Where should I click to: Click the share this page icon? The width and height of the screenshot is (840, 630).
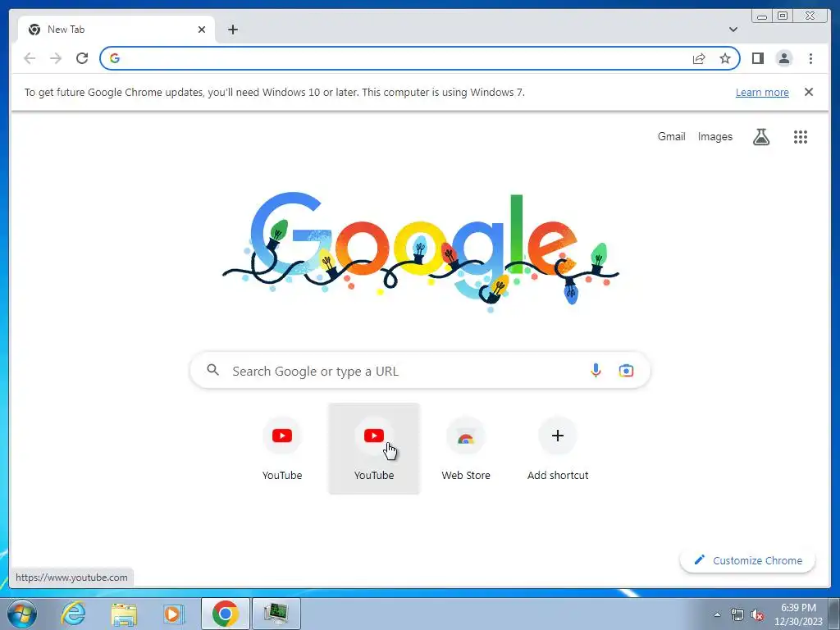click(699, 58)
